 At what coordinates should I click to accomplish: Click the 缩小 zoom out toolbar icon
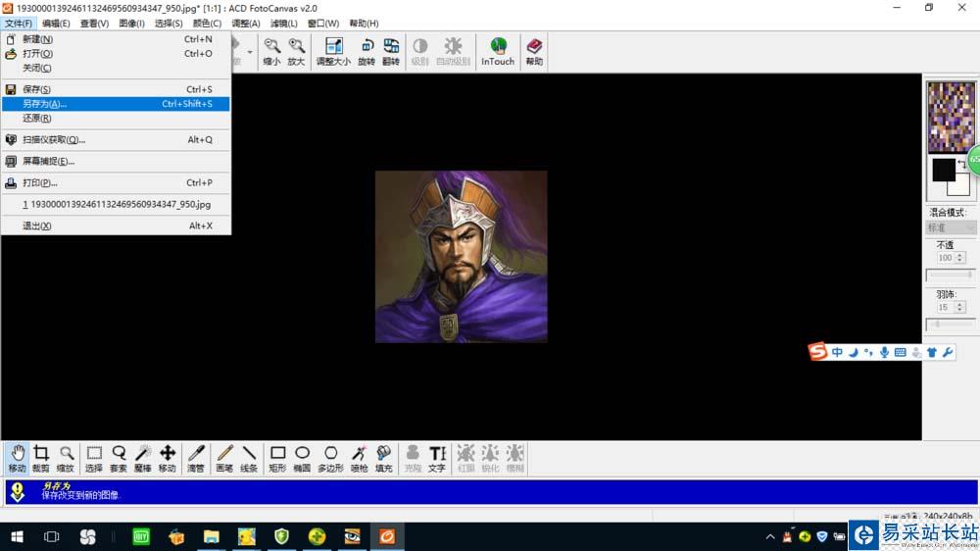click(271, 51)
